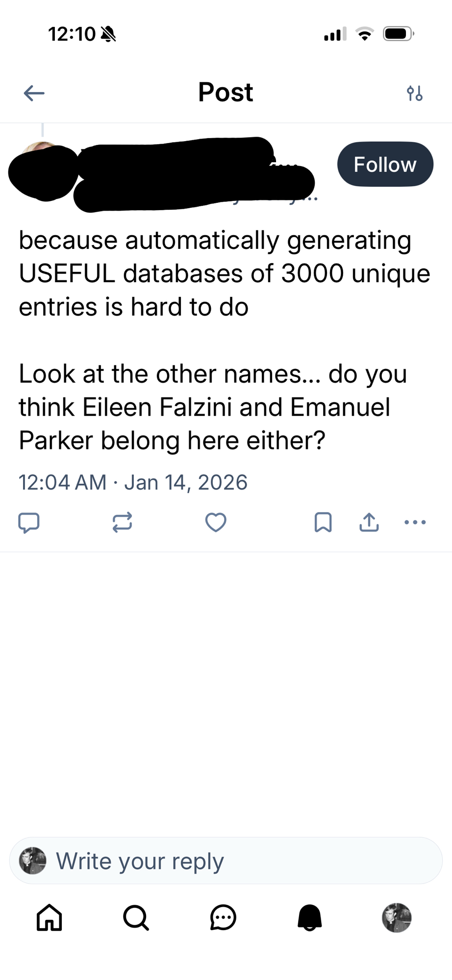Bookmark this post
452x980 pixels.
[323, 522]
